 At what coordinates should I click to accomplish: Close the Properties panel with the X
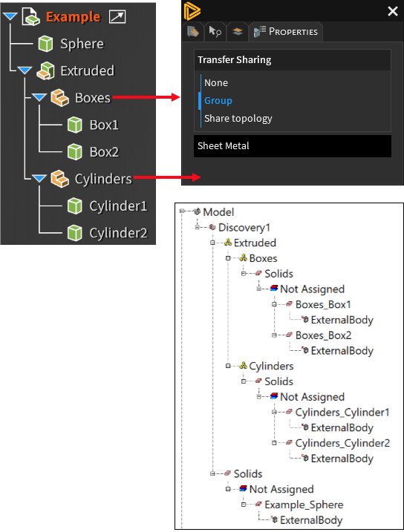393,11
